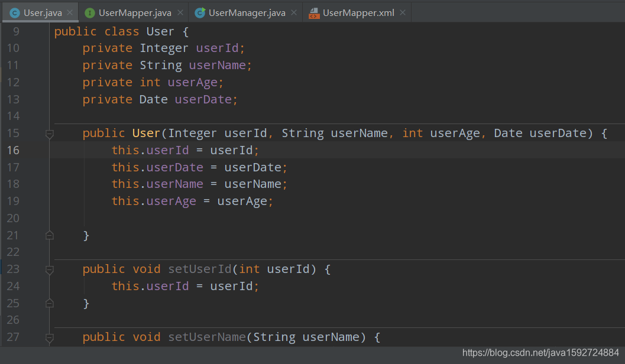Image resolution: width=625 pixels, height=364 pixels.
Task: Close the UserMapper.java tab
Action: [x=180, y=13]
